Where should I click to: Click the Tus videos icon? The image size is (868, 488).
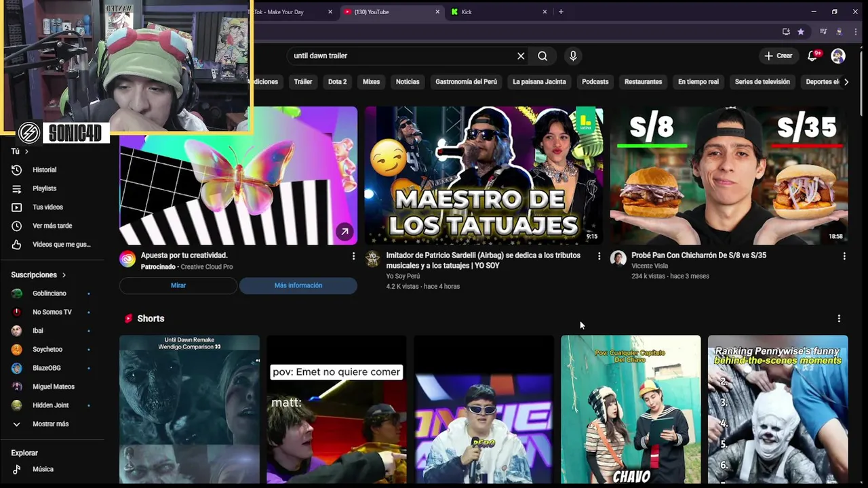point(17,207)
